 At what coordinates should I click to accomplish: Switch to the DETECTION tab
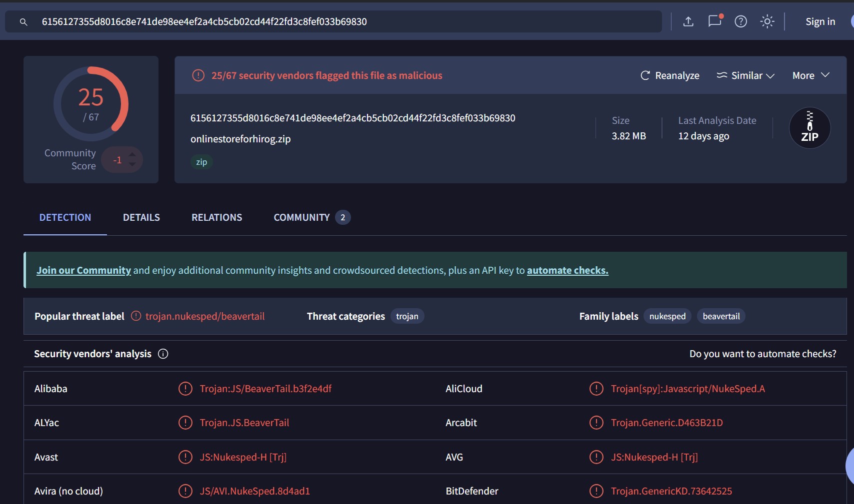click(65, 217)
